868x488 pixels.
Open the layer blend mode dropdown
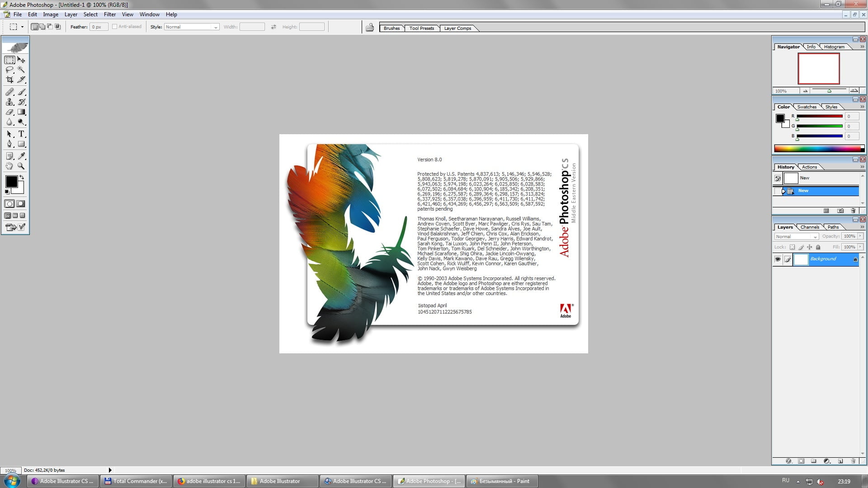[x=797, y=236]
